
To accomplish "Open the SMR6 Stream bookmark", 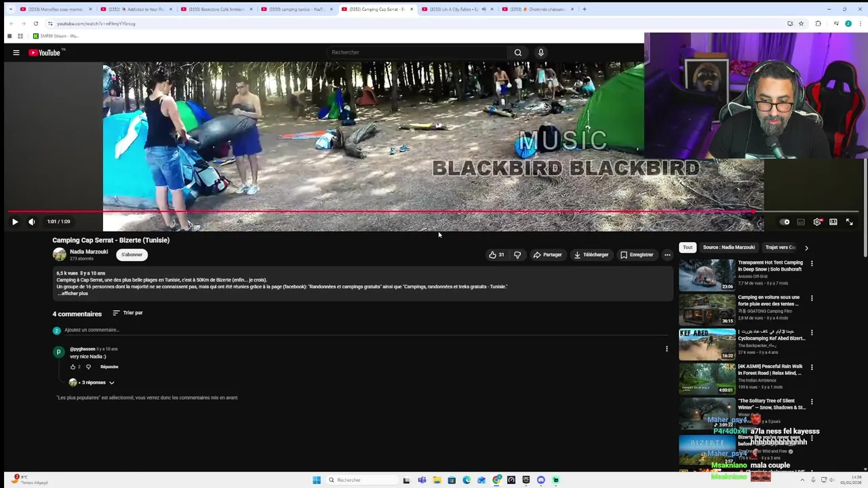I will pyautogui.click(x=56, y=36).
